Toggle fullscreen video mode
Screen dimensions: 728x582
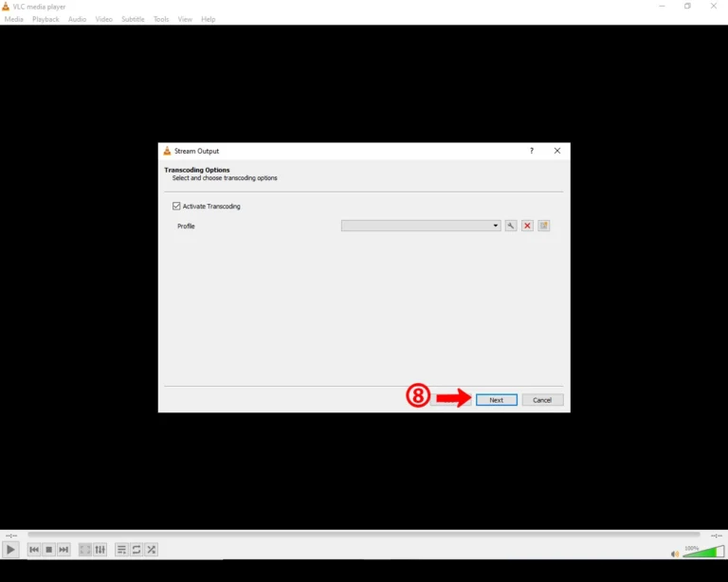[85, 550]
